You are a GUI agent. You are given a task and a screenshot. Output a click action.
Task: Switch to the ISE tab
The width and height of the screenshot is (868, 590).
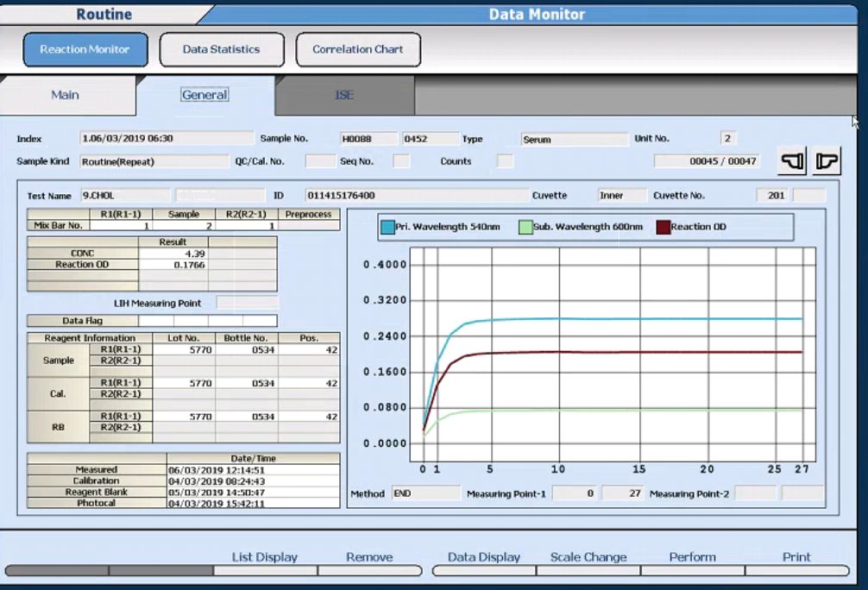tap(344, 95)
